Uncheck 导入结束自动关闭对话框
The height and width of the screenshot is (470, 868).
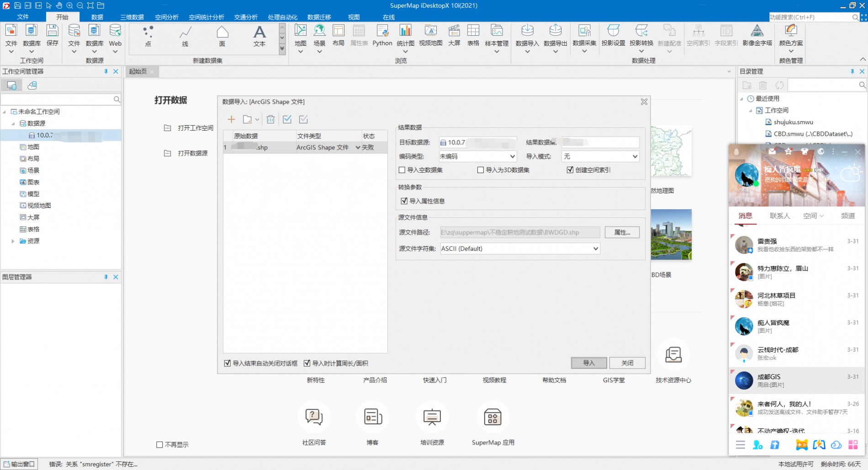(228, 363)
